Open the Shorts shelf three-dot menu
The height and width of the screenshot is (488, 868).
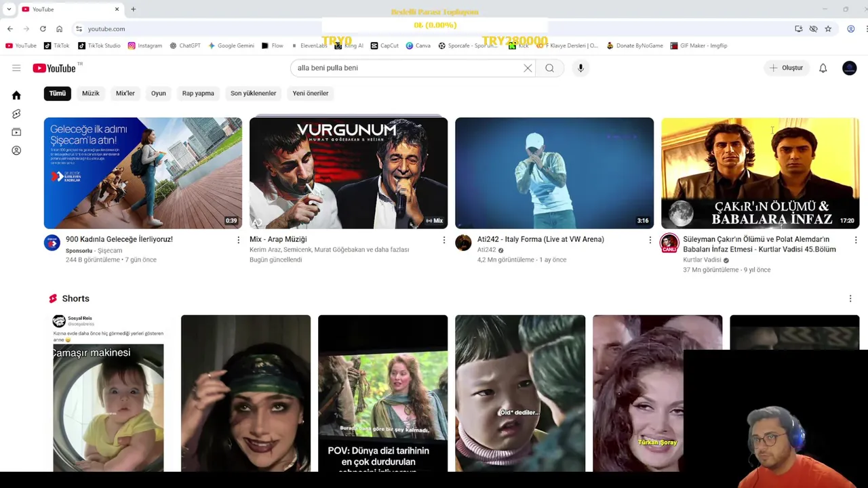pos(850,298)
